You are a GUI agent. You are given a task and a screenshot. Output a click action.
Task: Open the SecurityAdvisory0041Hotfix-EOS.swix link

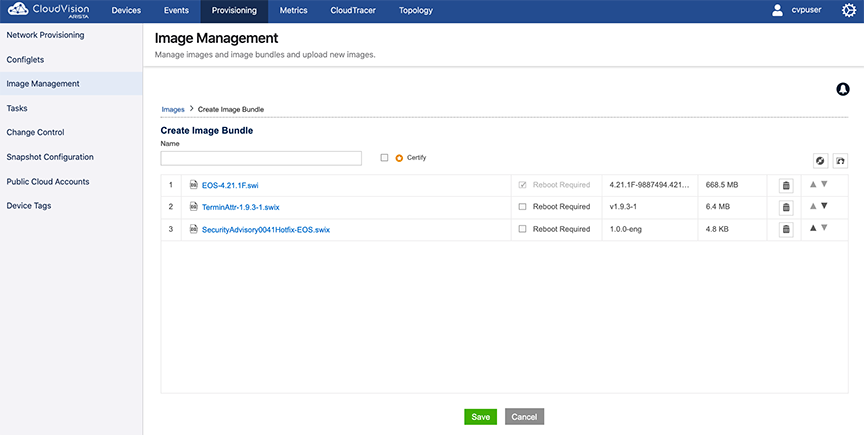coord(266,229)
